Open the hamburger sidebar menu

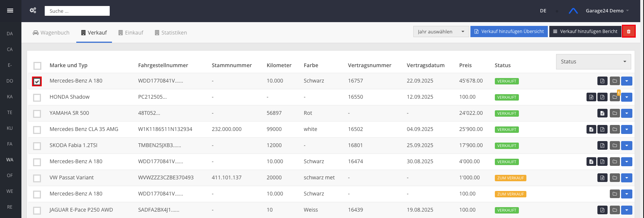click(x=10, y=11)
